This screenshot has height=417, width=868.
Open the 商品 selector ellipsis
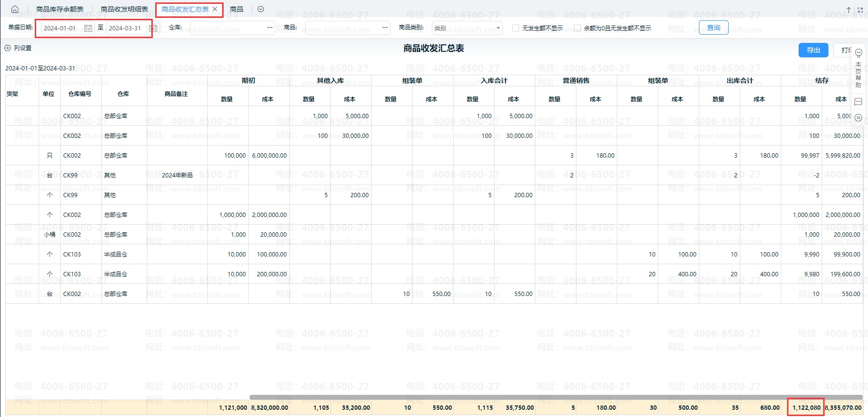coord(385,28)
